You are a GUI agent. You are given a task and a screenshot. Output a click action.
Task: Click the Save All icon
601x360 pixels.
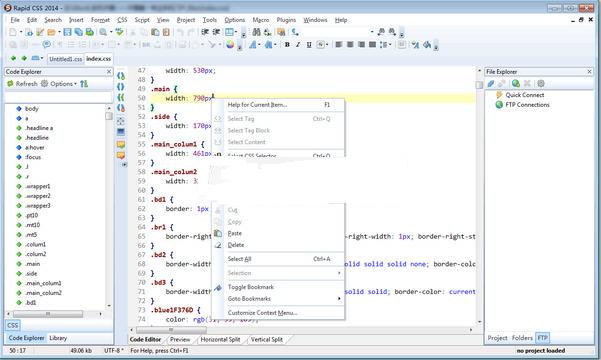pos(79,33)
